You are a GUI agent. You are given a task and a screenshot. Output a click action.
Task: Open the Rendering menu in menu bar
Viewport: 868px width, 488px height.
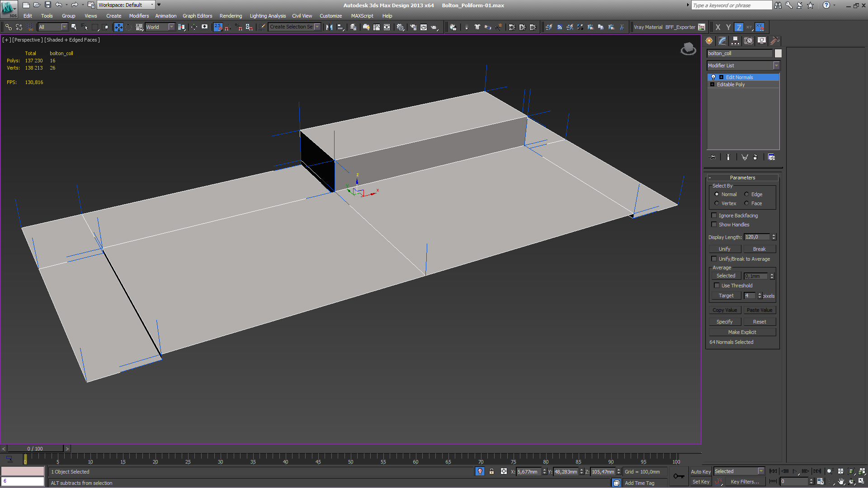tap(231, 16)
